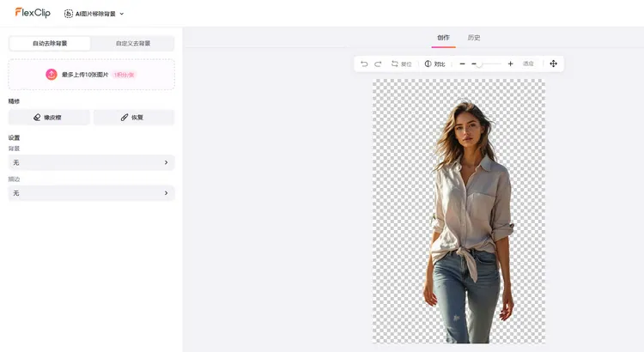Select the 橡皮擦 eraser button
Viewport: 644px width, 352px height.
tap(49, 117)
